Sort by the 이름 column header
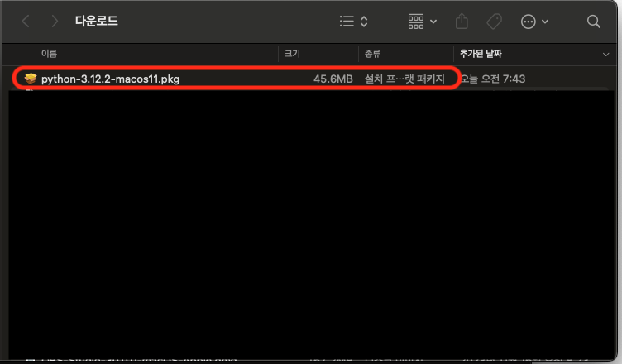The image size is (622, 364). [49, 54]
